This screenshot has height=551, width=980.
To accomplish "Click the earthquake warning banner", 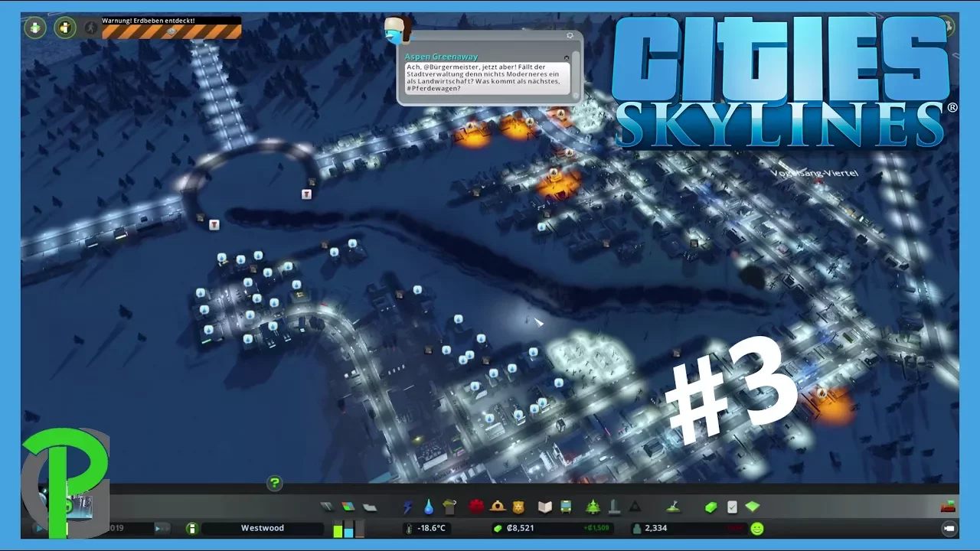I will point(171,28).
